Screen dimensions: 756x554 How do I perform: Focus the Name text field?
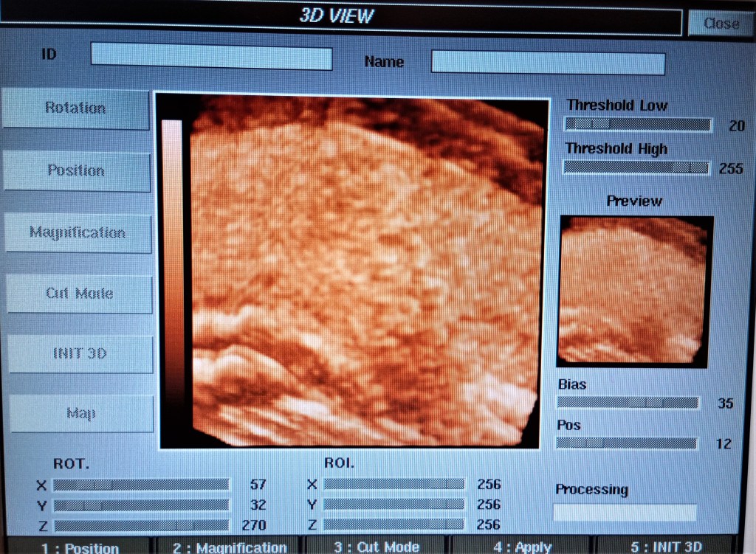point(547,63)
